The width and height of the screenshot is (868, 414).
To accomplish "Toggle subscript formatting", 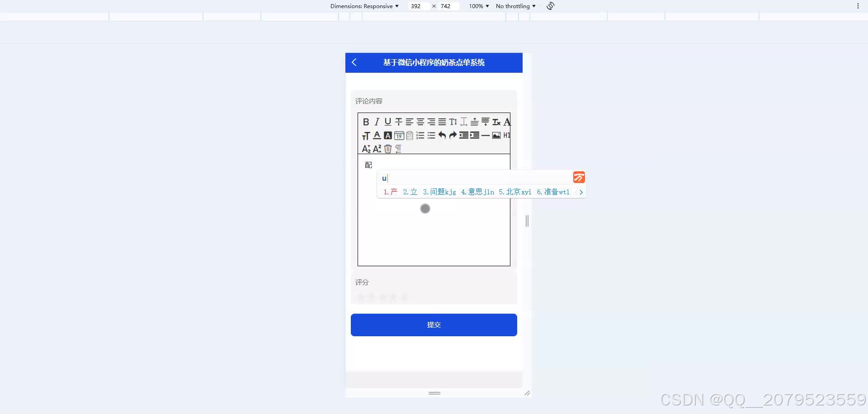I will coord(366,148).
